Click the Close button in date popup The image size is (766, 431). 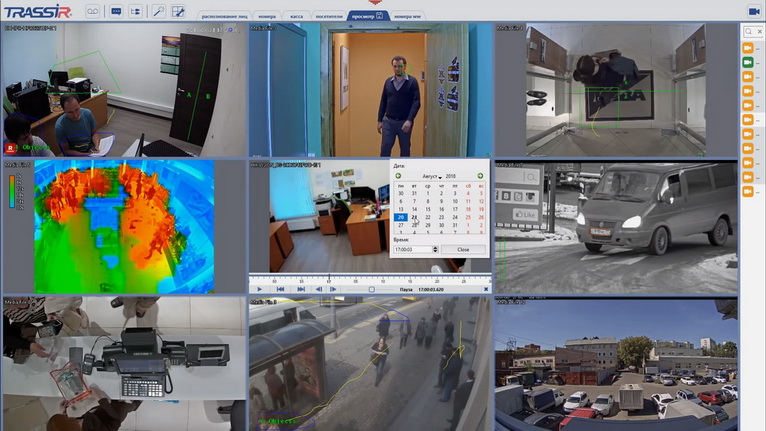click(463, 249)
